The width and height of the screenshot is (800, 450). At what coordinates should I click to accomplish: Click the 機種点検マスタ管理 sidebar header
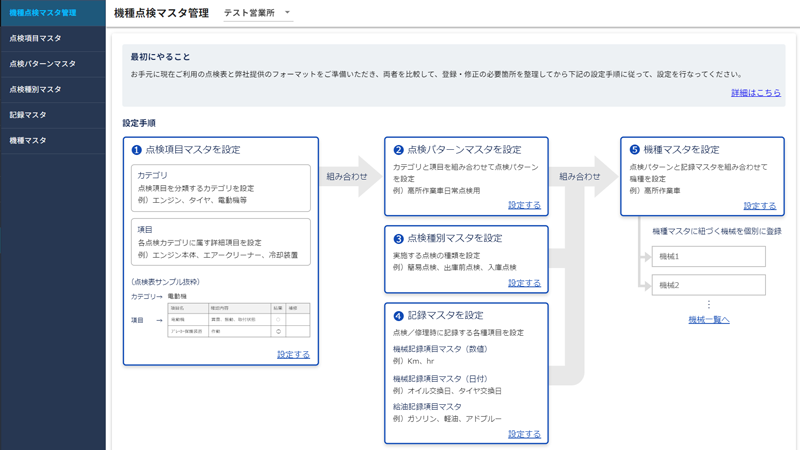[x=43, y=13]
